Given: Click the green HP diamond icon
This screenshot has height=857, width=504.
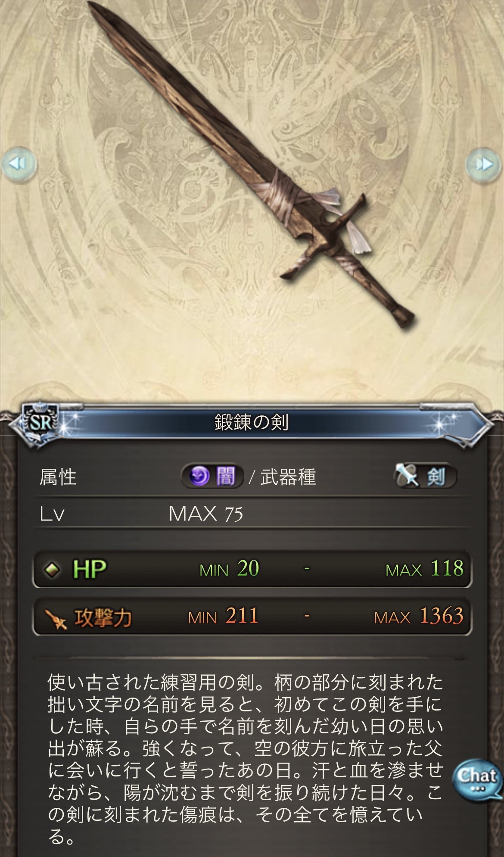Looking at the screenshot, I should click(52, 569).
